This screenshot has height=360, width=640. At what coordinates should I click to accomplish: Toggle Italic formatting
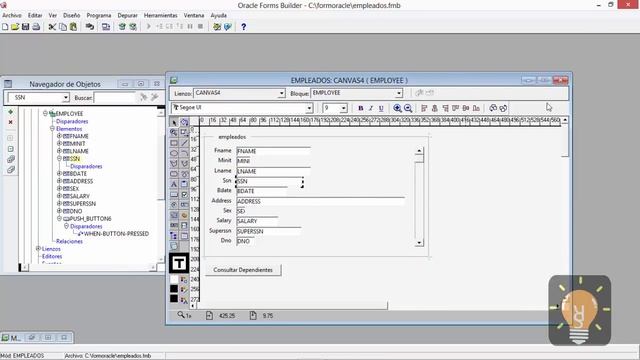(x=371, y=108)
